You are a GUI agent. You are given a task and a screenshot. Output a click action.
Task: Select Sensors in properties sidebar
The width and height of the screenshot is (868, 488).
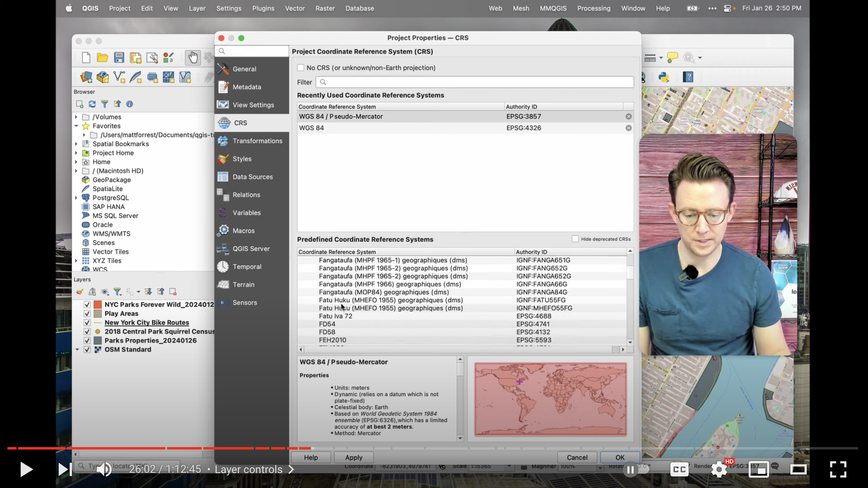pos(252,303)
